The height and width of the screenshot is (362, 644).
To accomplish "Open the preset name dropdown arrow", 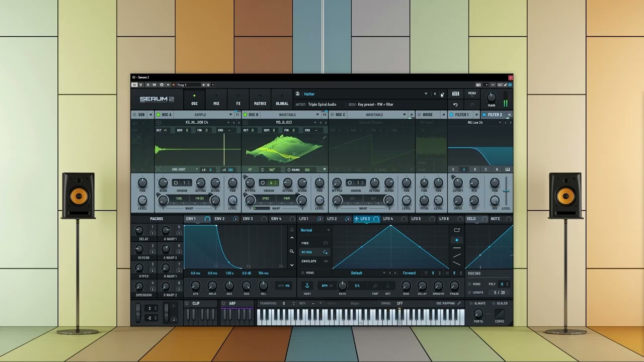I will click(x=426, y=94).
